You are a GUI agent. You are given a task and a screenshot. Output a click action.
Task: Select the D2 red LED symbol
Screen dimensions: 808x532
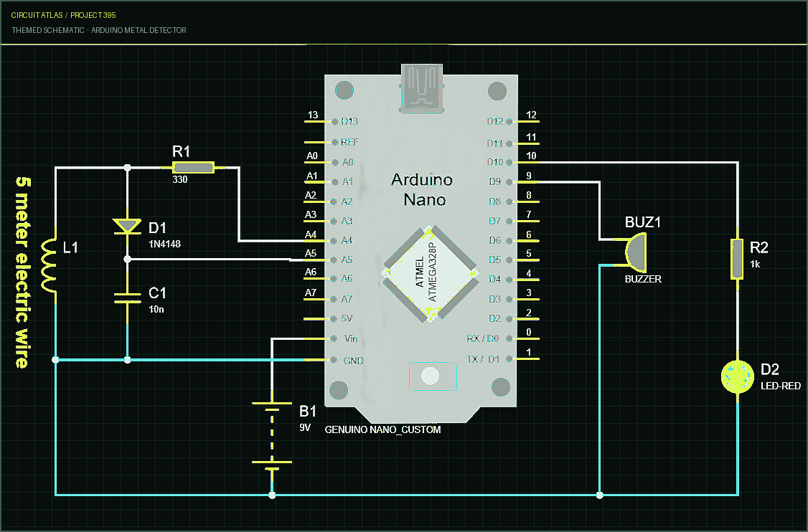tap(738, 377)
